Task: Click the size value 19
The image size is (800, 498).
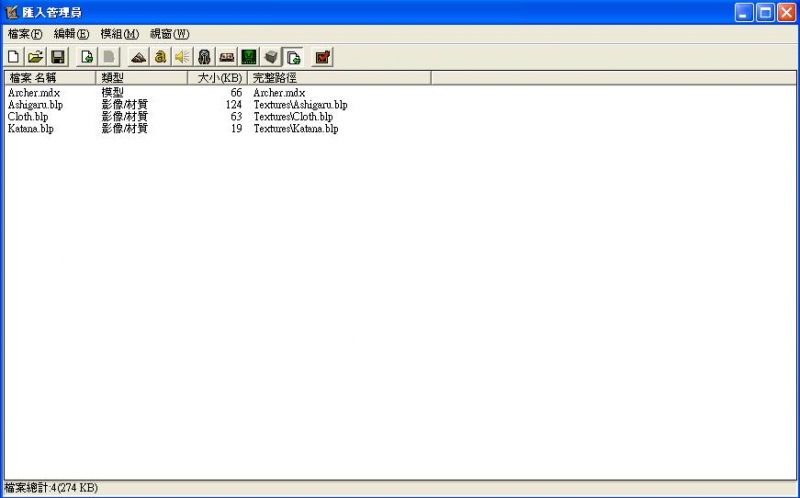Action: point(236,129)
